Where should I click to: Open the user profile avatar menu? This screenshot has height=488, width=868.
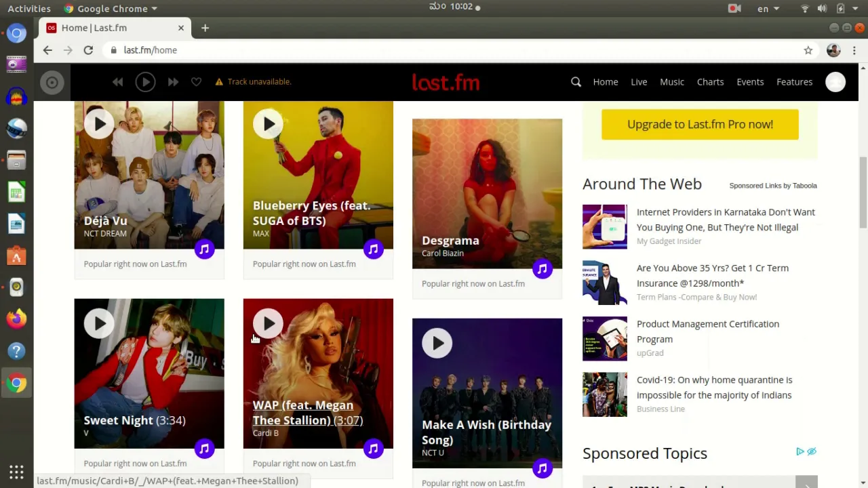click(x=835, y=82)
